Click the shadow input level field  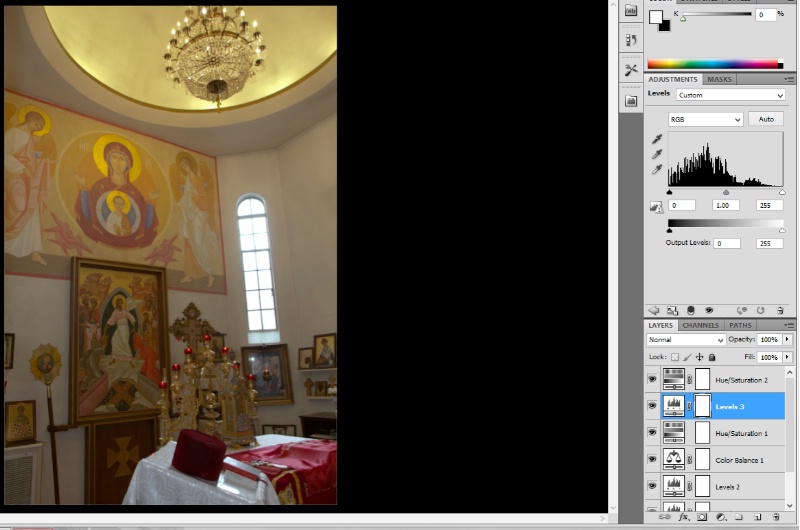682,206
